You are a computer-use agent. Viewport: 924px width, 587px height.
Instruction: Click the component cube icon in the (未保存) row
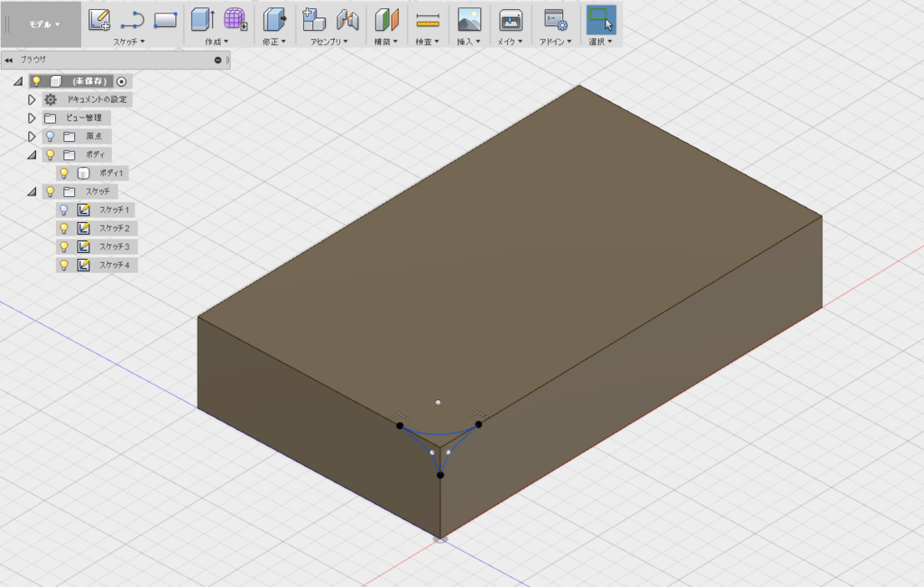pos(56,81)
